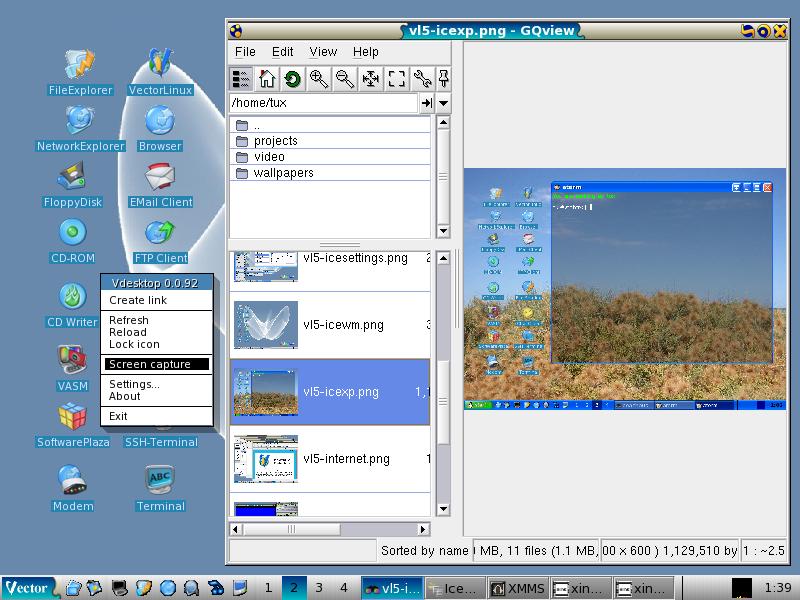Click the Zoom out magnifier icon

[x=345, y=79]
